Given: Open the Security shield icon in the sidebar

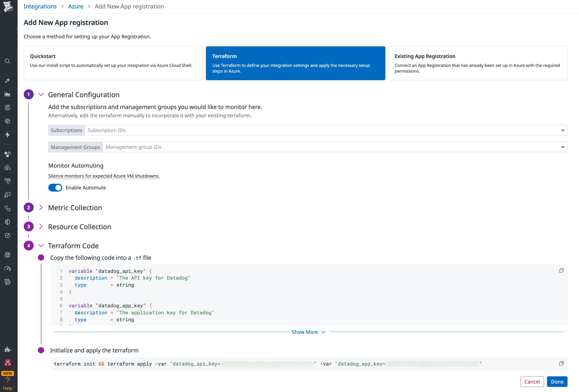Looking at the screenshot, I should point(8,222).
